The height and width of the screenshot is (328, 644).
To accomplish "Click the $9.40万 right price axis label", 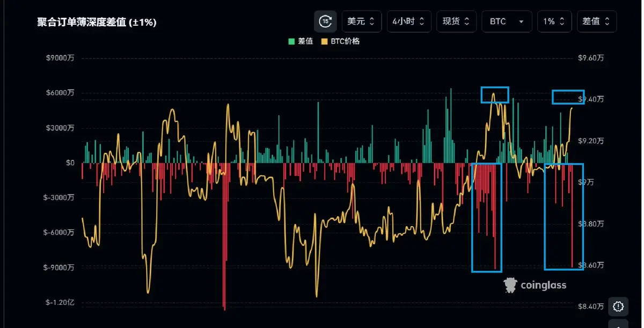I will 591,100.
